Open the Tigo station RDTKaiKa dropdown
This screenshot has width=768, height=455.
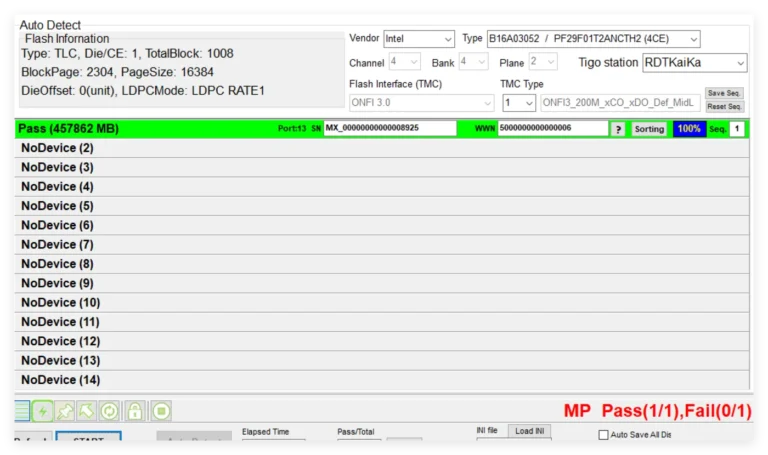(x=695, y=63)
